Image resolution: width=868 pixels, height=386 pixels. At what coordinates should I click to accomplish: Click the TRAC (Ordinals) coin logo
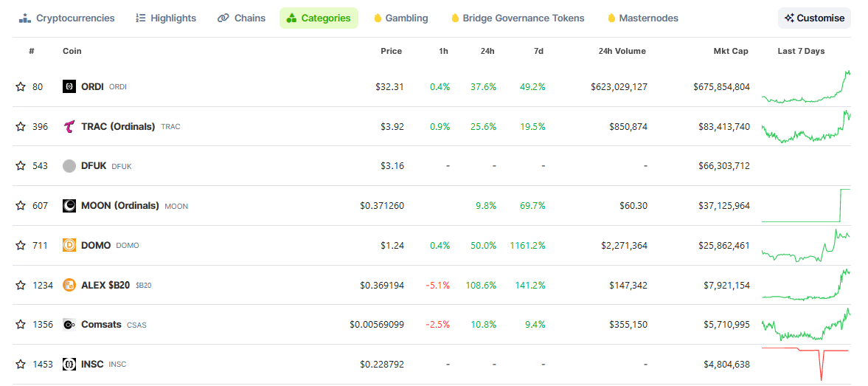pos(69,126)
